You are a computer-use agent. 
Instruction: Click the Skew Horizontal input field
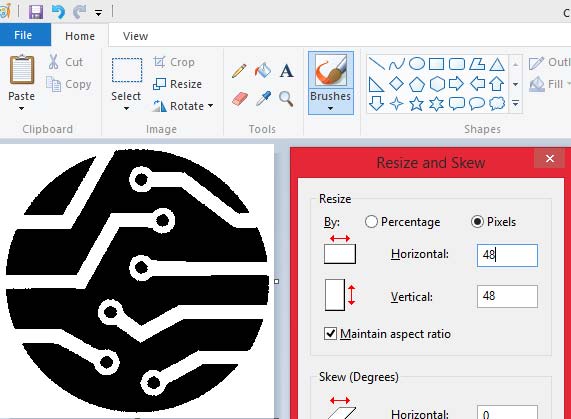tap(507, 413)
